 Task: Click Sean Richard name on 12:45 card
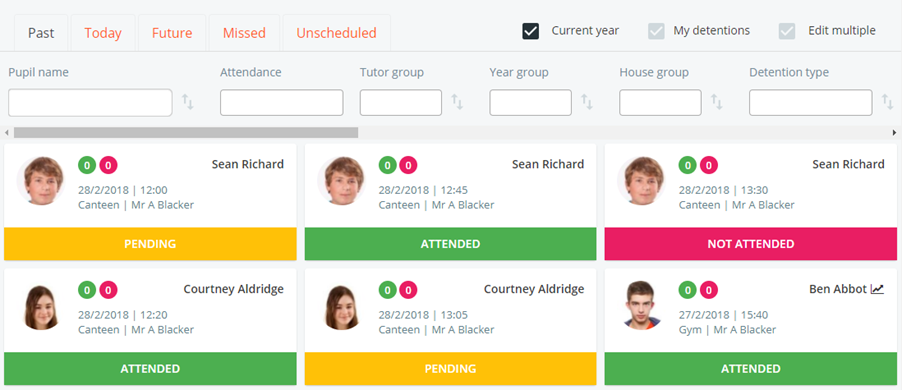[548, 164]
